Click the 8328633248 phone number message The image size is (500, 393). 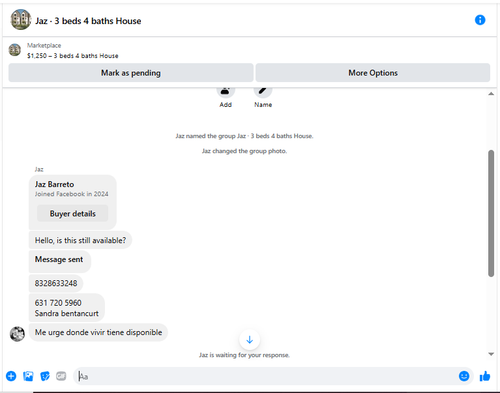pyautogui.click(x=56, y=283)
